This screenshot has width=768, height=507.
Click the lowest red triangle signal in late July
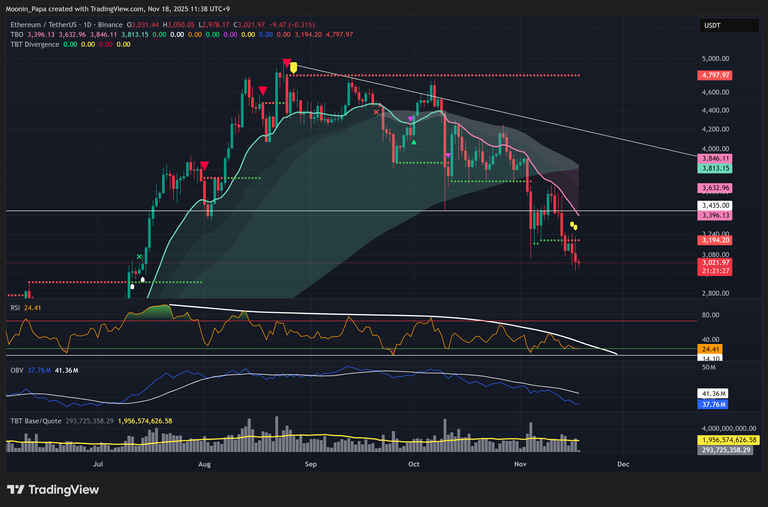point(204,166)
